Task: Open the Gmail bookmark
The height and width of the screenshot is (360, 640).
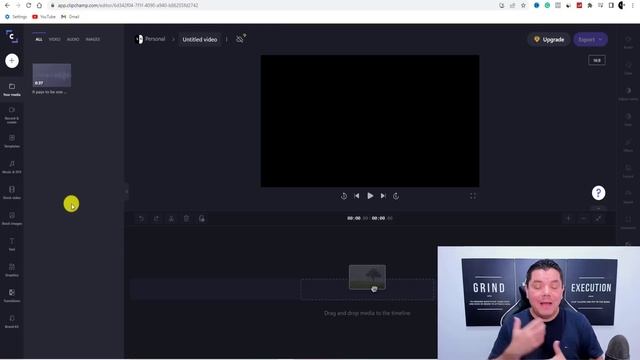Action: pyautogui.click(x=70, y=17)
